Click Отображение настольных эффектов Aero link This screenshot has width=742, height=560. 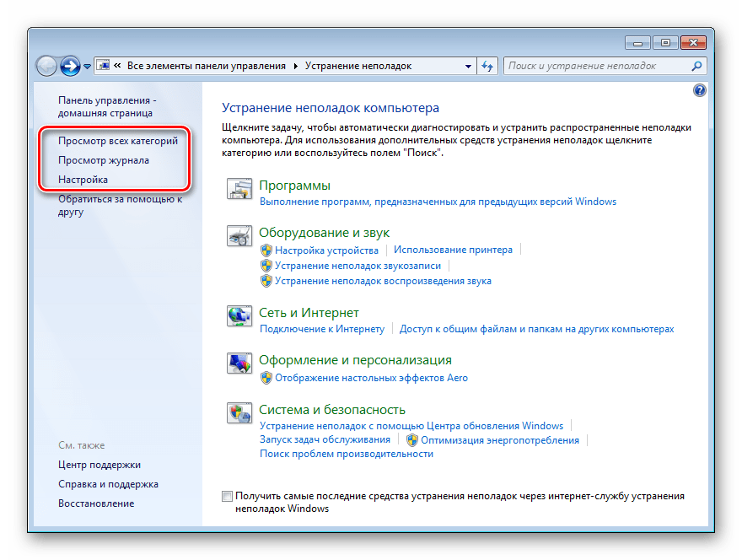tap(371, 378)
